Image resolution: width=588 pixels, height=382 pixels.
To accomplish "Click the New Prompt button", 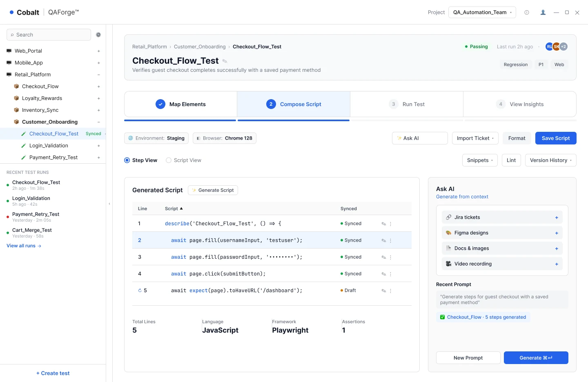I will pyautogui.click(x=468, y=358).
